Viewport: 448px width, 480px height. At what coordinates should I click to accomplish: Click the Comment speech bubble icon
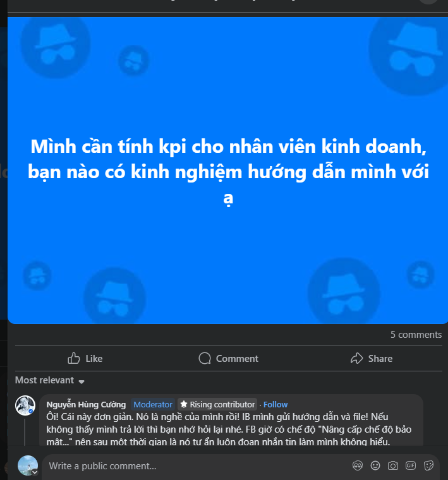[x=205, y=358]
